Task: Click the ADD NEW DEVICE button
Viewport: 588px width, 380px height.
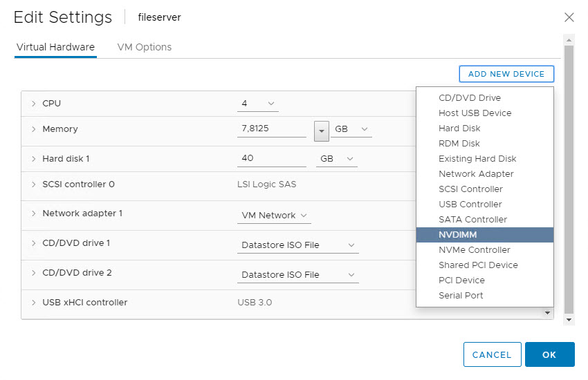Action: [506, 74]
